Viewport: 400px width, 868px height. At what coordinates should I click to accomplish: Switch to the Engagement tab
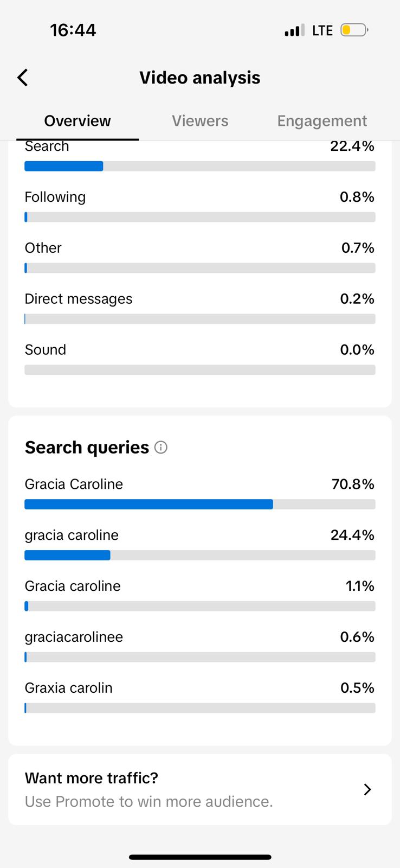pyautogui.click(x=322, y=120)
